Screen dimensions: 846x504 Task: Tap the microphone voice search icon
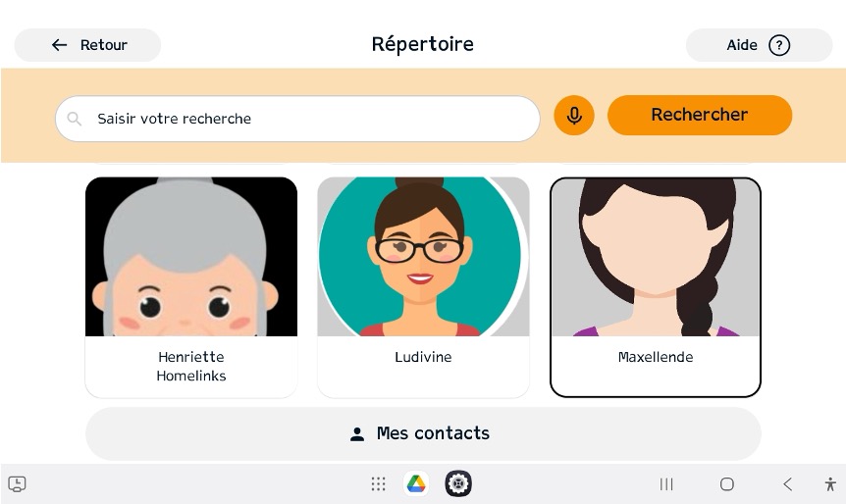(574, 116)
